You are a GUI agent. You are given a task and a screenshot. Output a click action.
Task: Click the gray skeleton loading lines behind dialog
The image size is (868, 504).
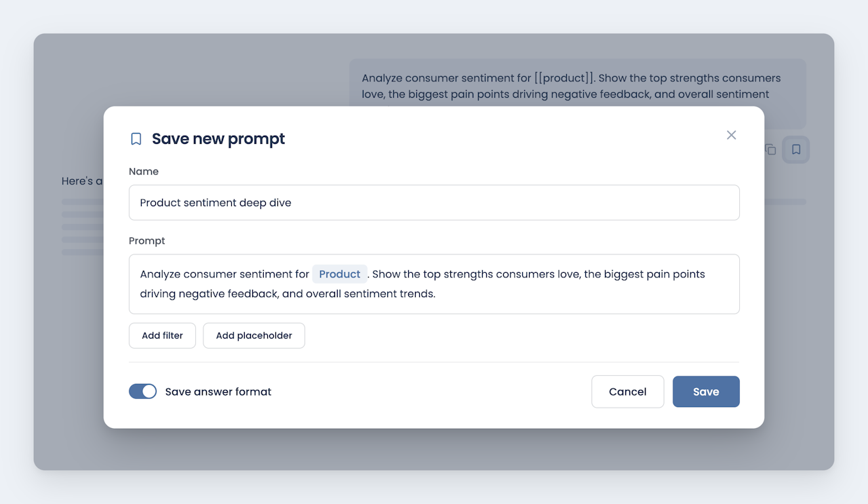pos(82,227)
